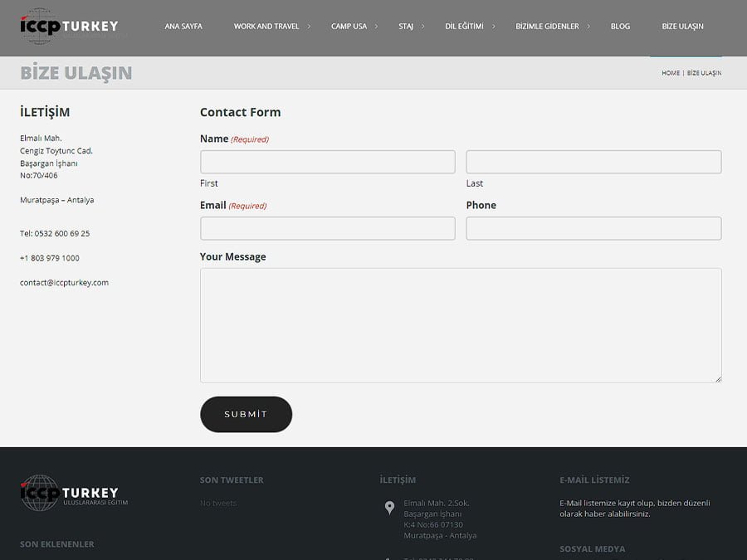This screenshot has height=560, width=747.
Task: Grab the message box resize handle
Action: click(718, 379)
